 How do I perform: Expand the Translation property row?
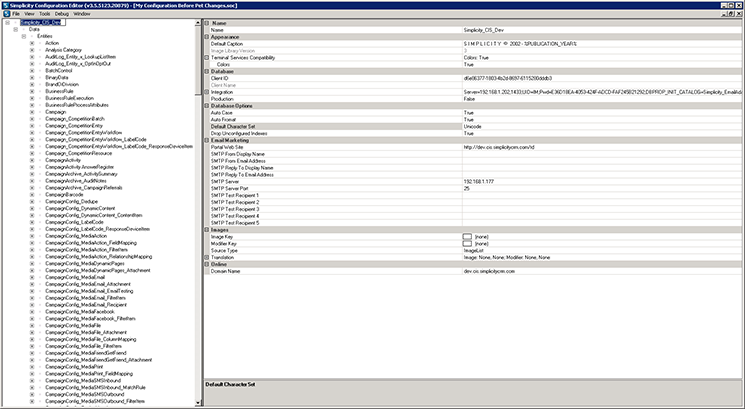[x=207, y=257]
